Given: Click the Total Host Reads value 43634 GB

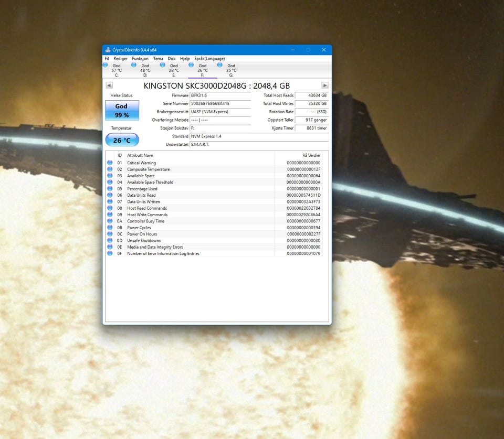Looking at the screenshot, I should tap(311, 95).
